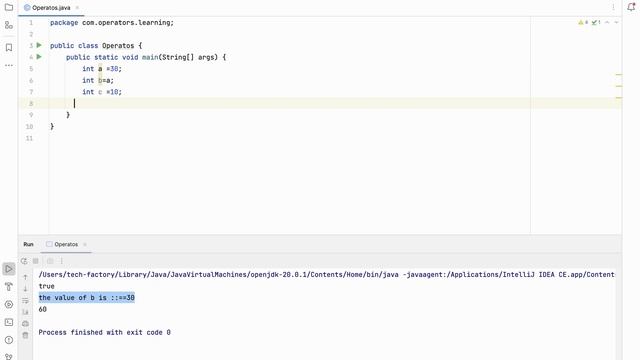The width and height of the screenshot is (640, 360).
Task: Click 'main(String[] args)' method signature
Action: tap(180, 57)
